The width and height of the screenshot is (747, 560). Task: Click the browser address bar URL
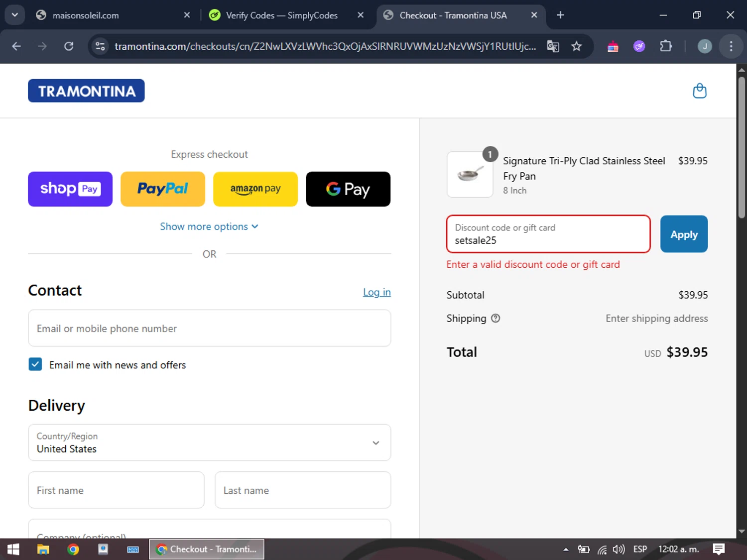coord(325,46)
